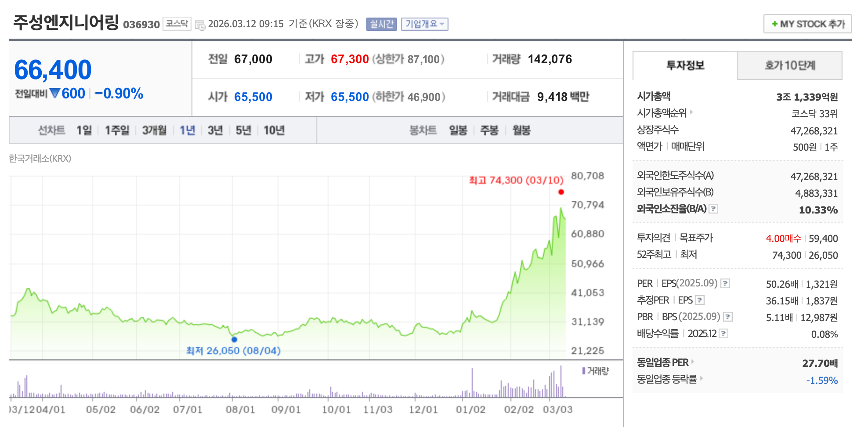Click the 전일 value 67,000
The image size is (868, 427).
point(253,59)
